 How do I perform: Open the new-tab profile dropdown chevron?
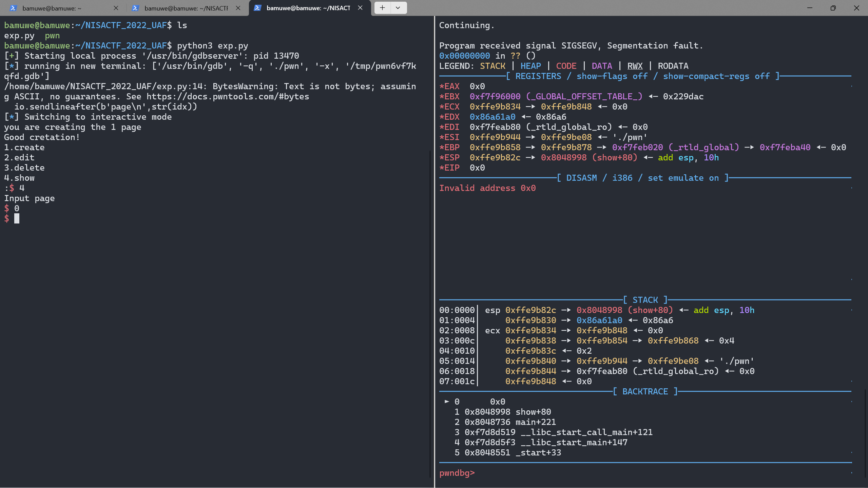pos(398,8)
